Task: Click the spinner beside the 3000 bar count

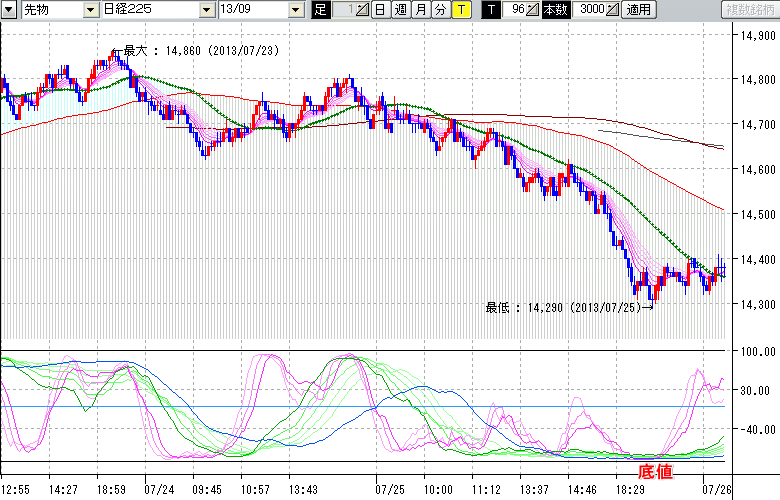Action: coord(612,10)
